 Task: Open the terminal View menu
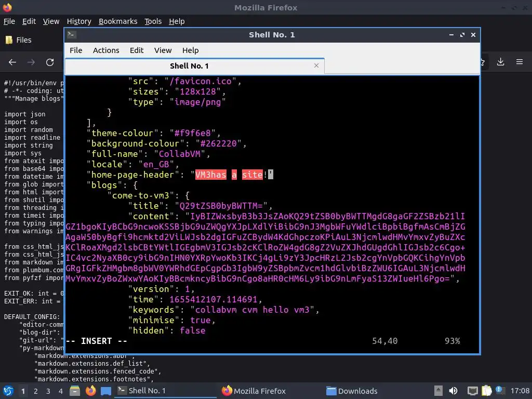tap(163, 50)
